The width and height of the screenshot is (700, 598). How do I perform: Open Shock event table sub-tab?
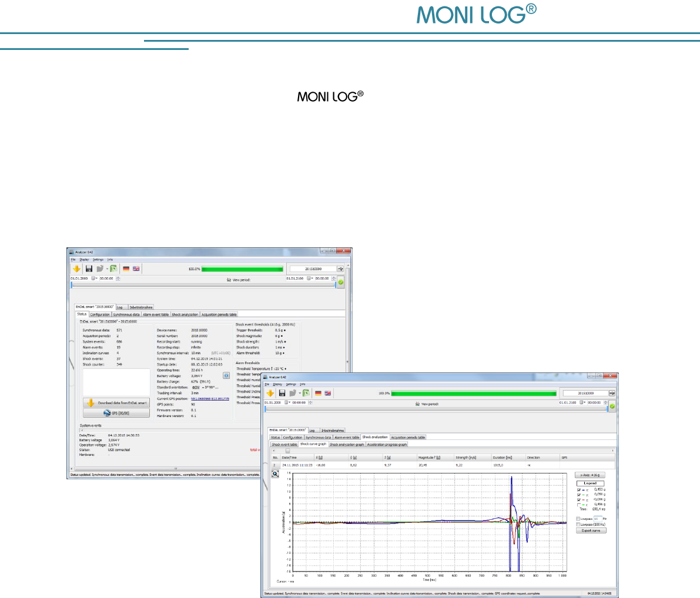[284, 445]
